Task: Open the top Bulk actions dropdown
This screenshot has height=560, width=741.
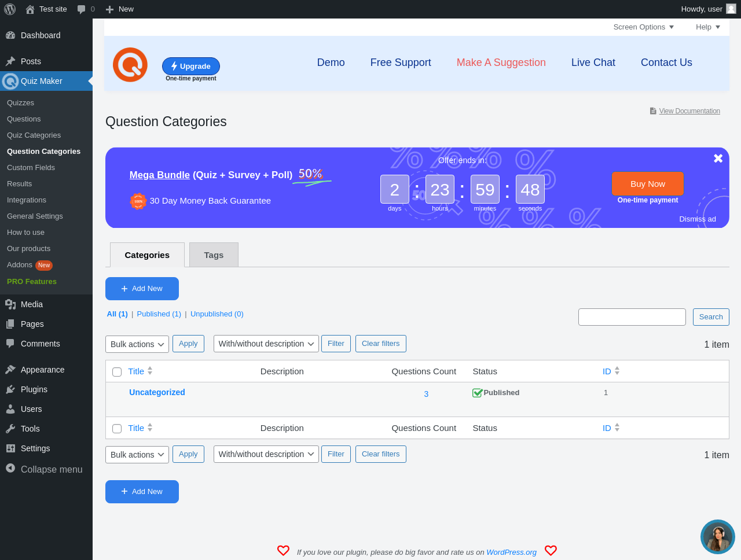Action: (x=137, y=344)
